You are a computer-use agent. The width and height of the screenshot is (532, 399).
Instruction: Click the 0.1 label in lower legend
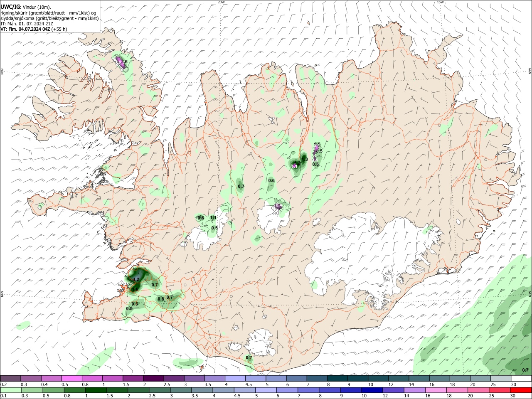3,396
